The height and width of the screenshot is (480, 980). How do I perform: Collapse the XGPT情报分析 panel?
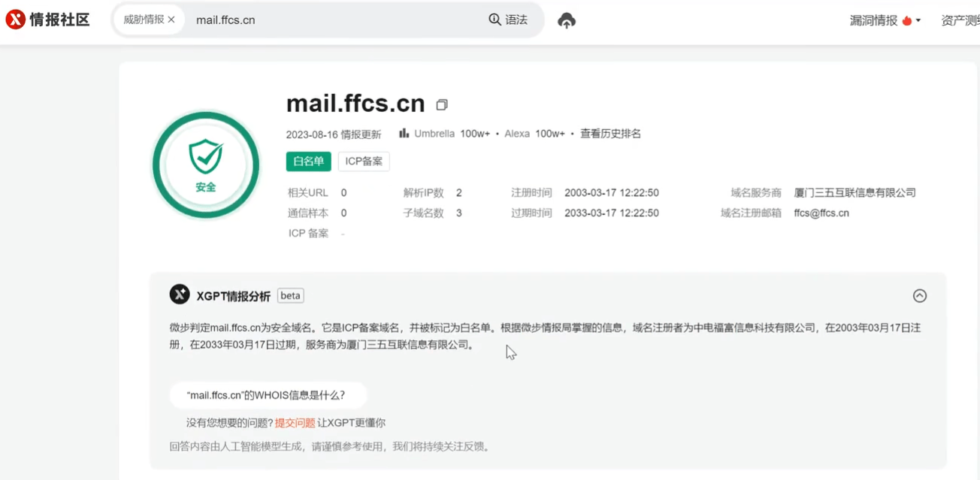[920, 296]
